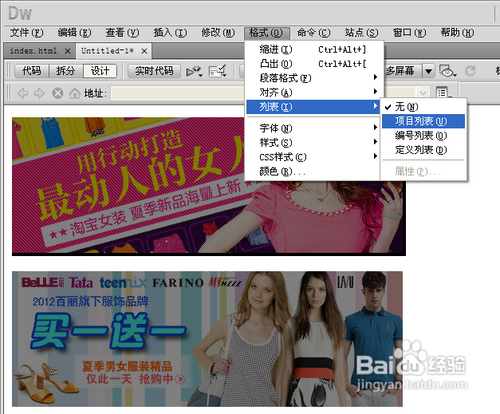
Task: Switch to 代码 view
Action: click(32, 71)
